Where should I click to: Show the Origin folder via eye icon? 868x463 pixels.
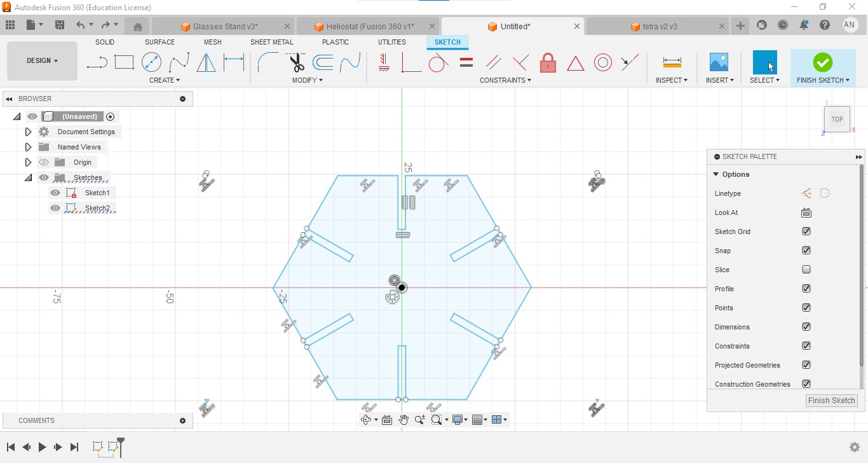click(x=44, y=162)
